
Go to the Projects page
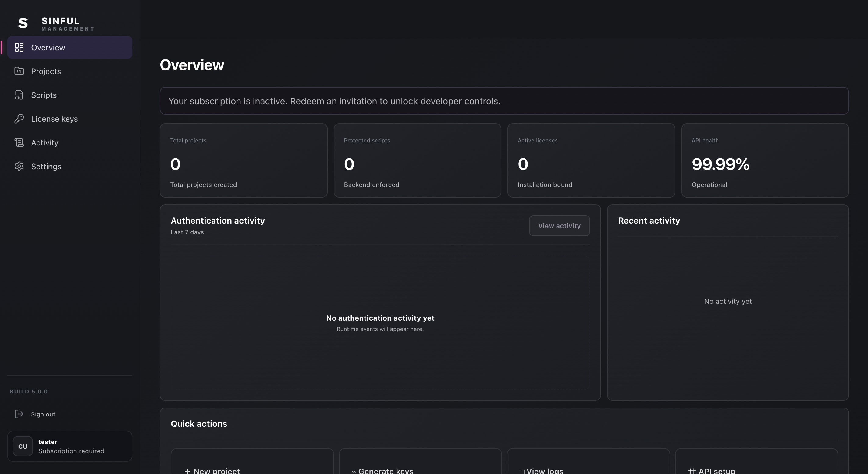click(70, 71)
